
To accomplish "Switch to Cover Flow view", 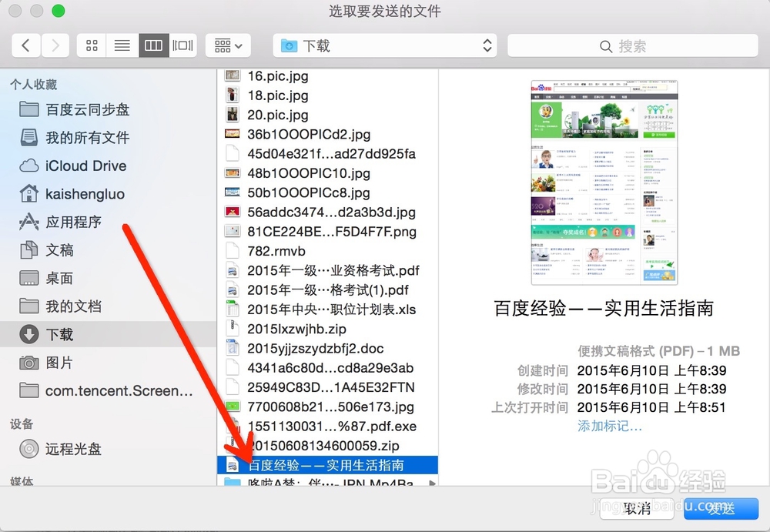I will [x=182, y=45].
